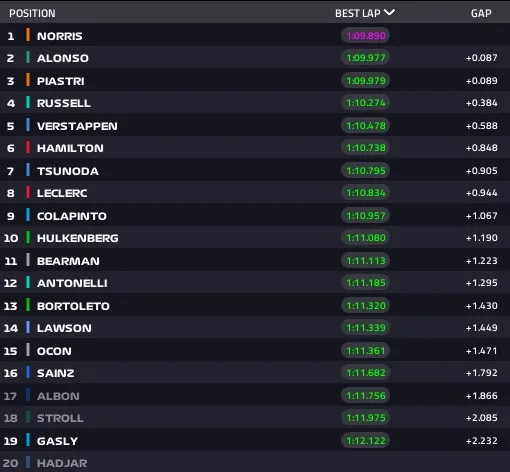Click Piastri's 1:09.979 best lap badge

coord(366,80)
